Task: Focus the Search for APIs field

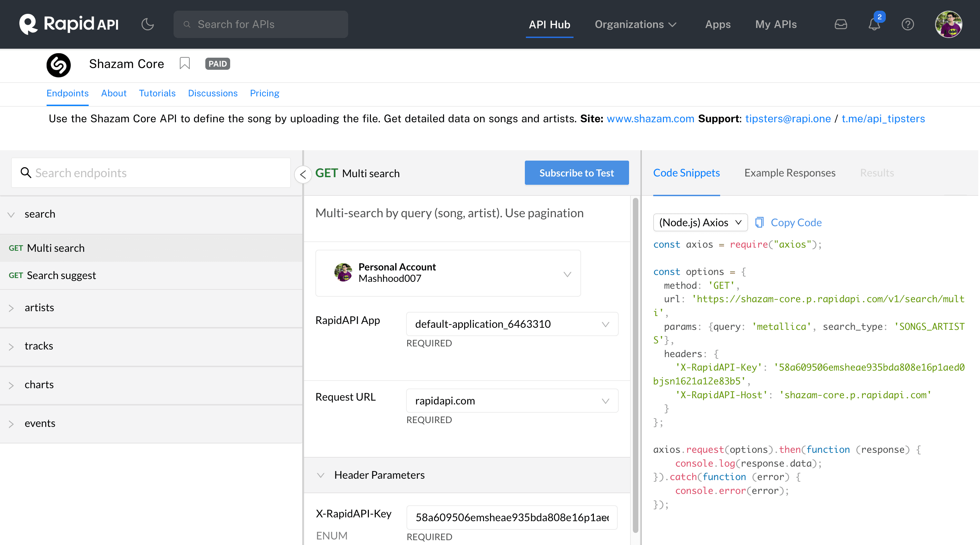Action: tap(261, 25)
